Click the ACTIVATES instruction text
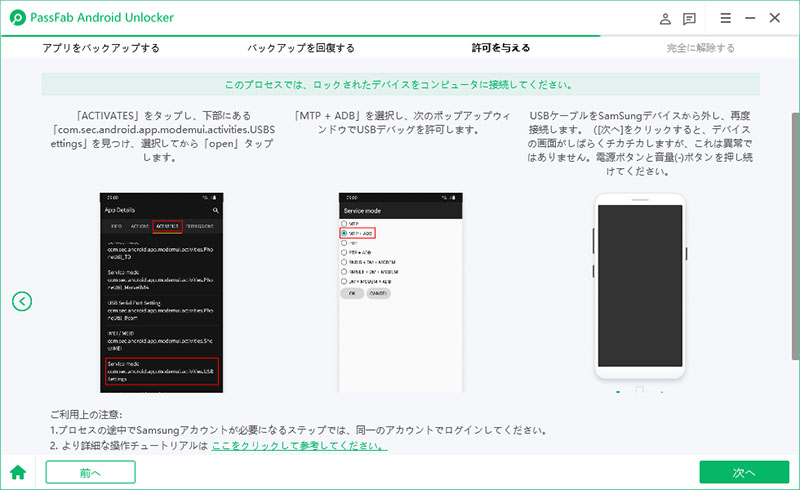The width and height of the screenshot is (800, 490). (162, 136)
